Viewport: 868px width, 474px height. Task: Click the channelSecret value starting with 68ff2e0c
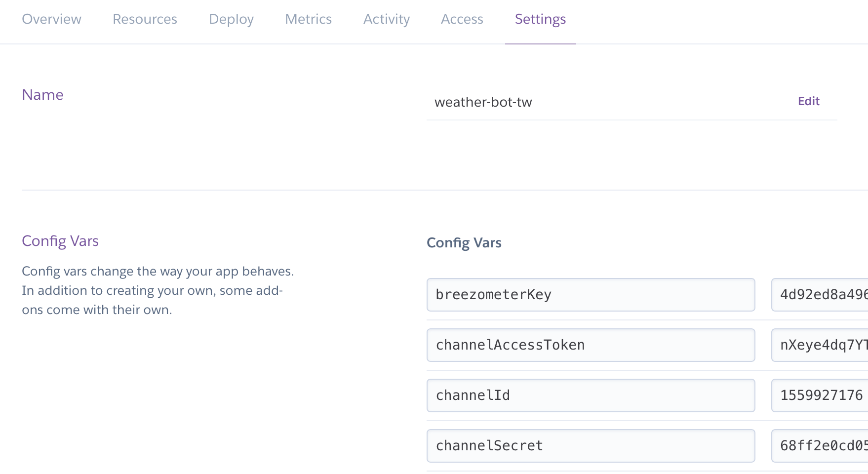(x=821, y=446)
